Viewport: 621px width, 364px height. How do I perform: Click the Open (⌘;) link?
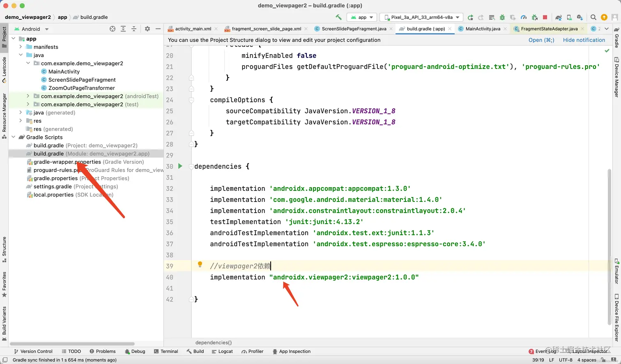tap(541, 40)
